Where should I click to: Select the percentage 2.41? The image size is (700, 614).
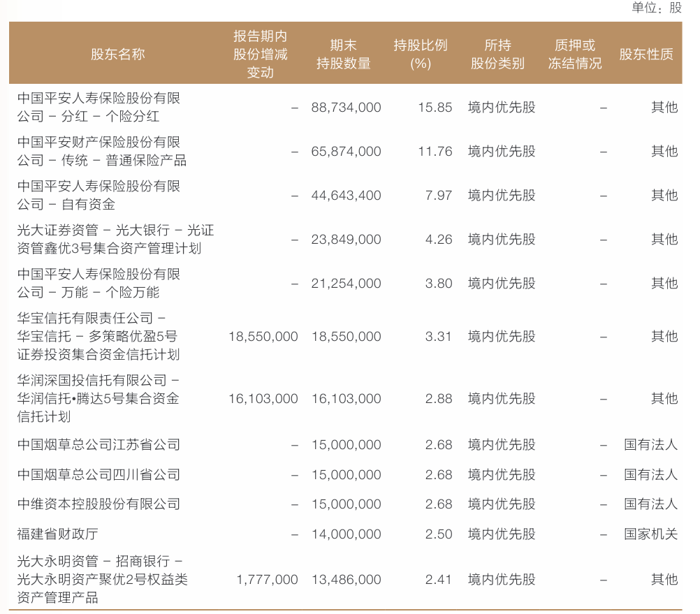(439, 580)
